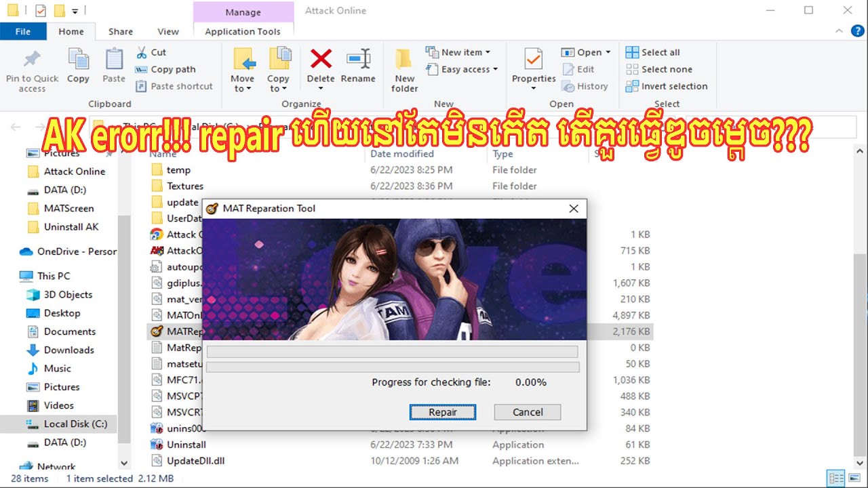868x488 pixels.
Task: Click Invert selection
Action: 666,86
